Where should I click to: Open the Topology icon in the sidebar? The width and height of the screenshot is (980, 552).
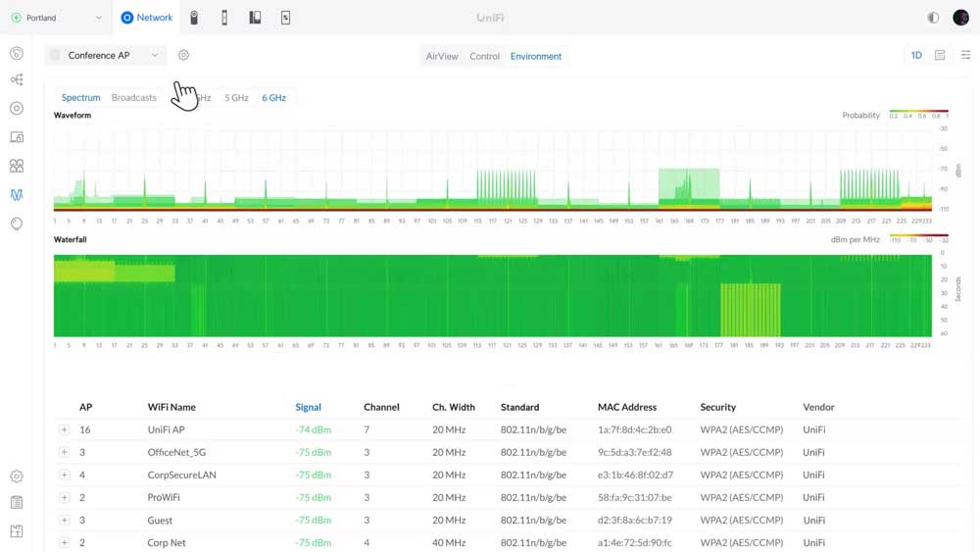[x=17, y=80]
